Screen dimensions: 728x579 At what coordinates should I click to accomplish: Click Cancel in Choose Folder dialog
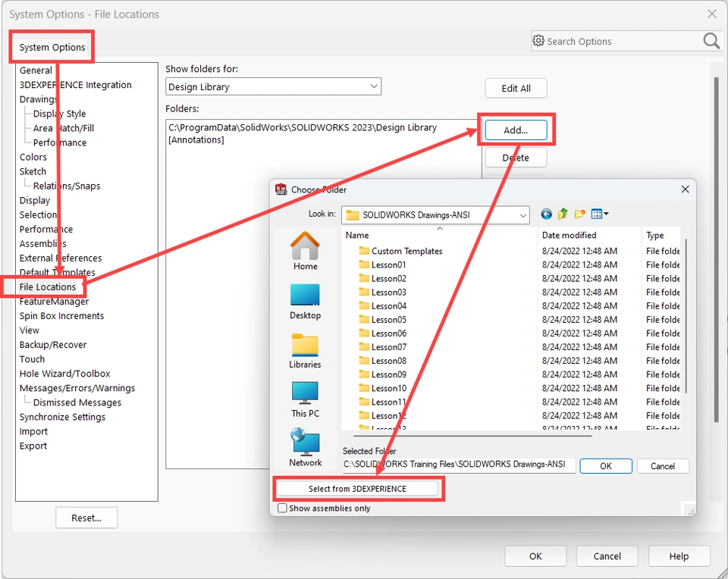coord(663,466)
